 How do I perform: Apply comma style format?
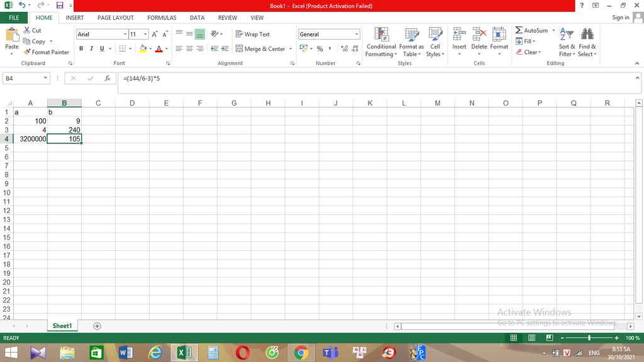(330, 49)
